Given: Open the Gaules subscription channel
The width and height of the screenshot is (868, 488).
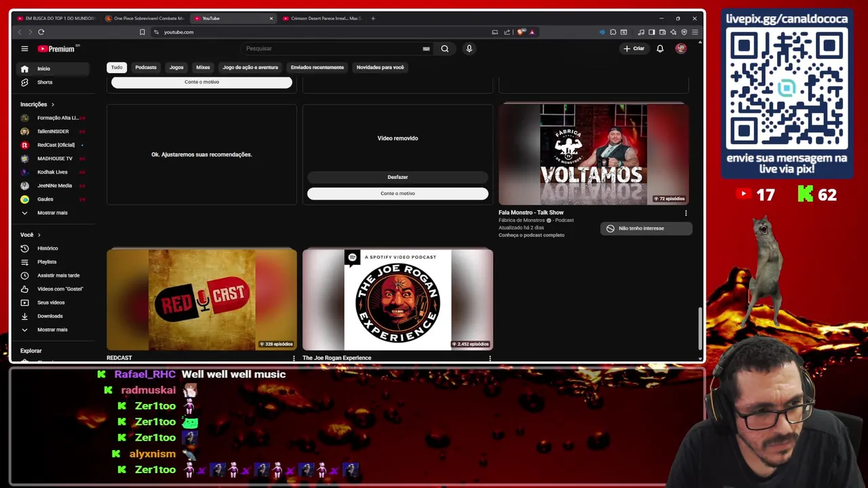Looking at the screenshot, I should [54, 199].
